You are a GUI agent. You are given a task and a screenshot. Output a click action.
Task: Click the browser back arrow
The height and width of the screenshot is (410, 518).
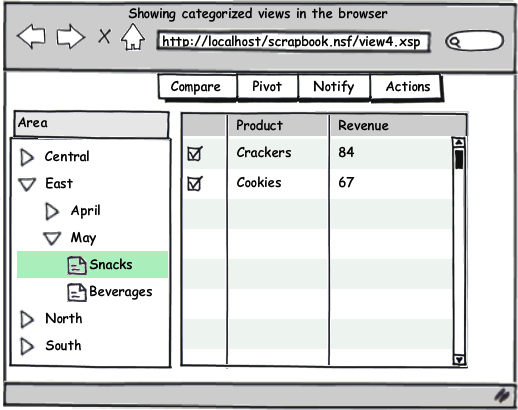coord(31,36)
